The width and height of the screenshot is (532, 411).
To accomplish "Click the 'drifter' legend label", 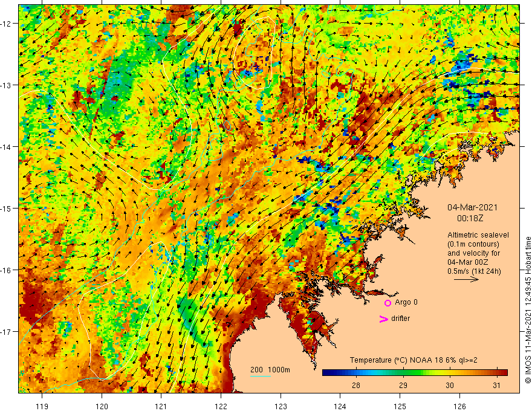I will tap(400, 319).
